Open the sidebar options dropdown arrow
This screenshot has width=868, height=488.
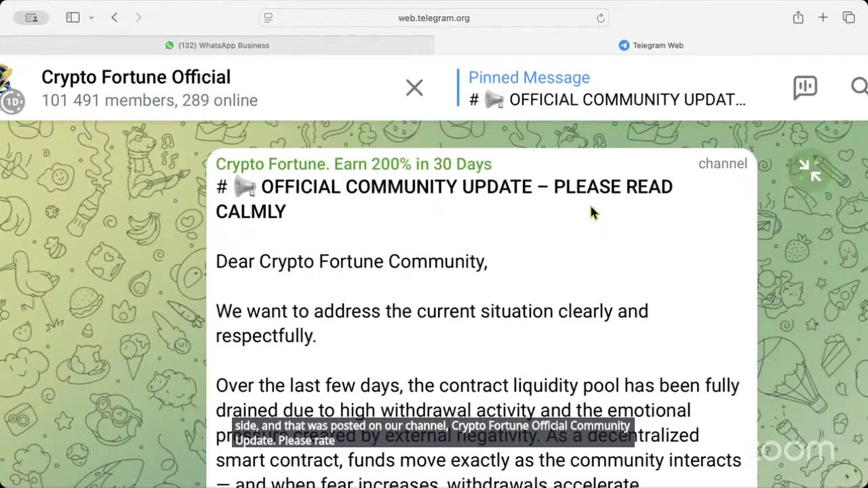coord(92,18)
